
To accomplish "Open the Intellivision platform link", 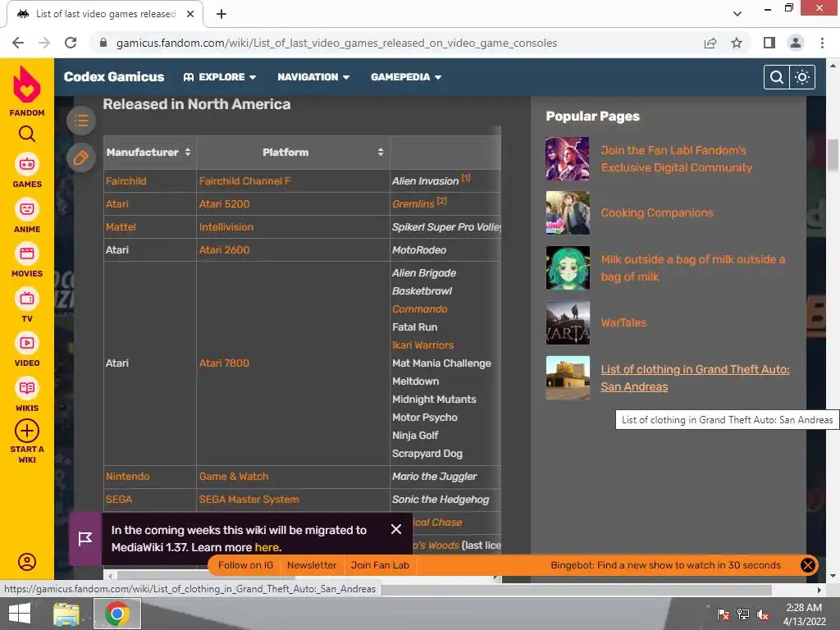I will point(226,227).
